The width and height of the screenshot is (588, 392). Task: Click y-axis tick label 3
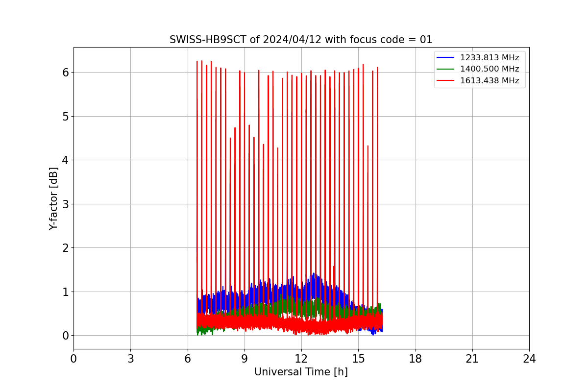coord(66,204)
